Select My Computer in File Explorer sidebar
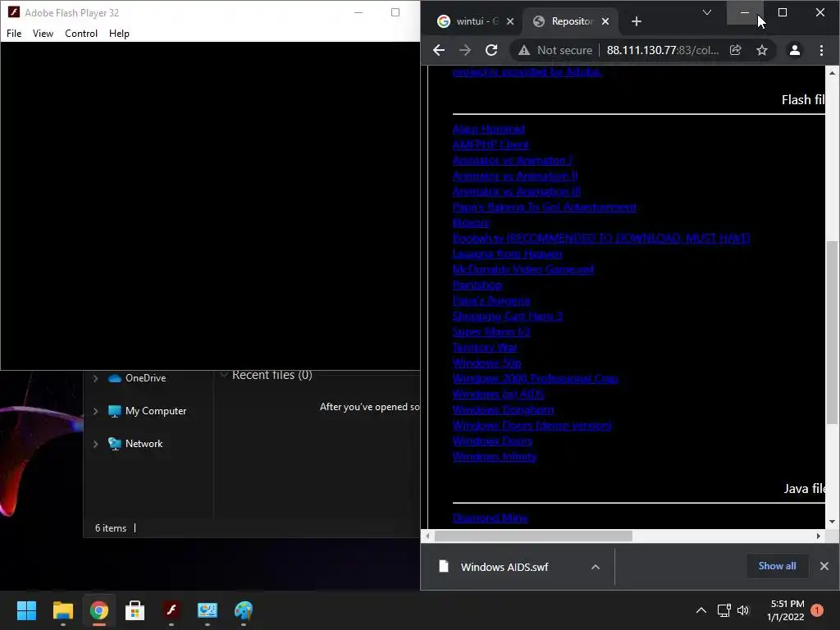The height and width of the screenshot is (630, 840). 155,411
